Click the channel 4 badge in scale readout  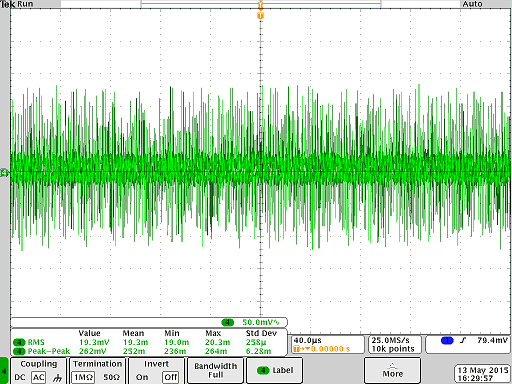(228, 322)
